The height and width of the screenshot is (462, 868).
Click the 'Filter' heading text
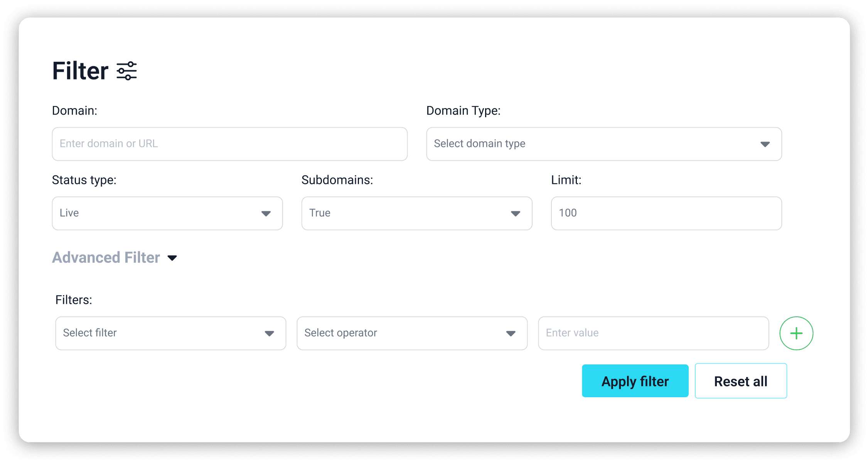(x=80, y=71)
